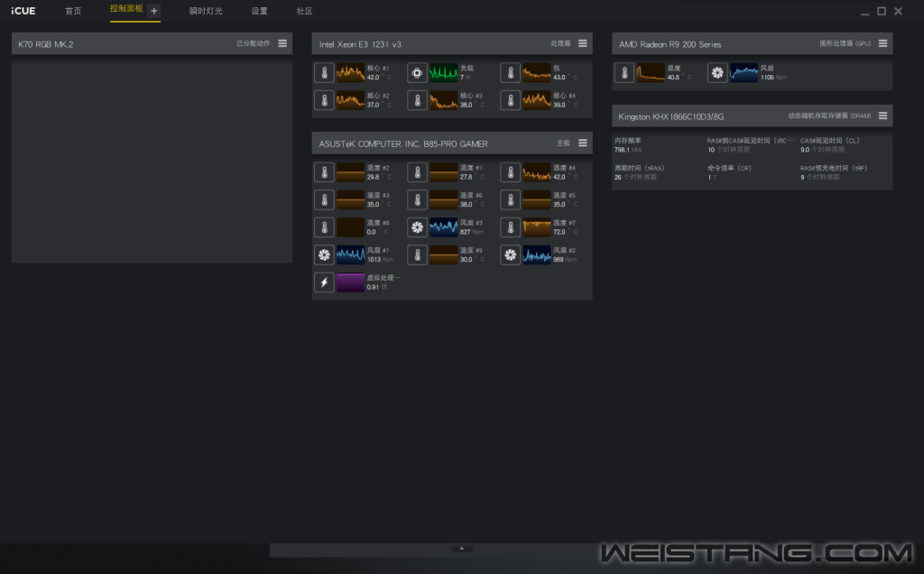Screen dimensions: 924x574
Task: Click the purple 虚拟处理 voltage graph
Action: click(x=351, y=282)
